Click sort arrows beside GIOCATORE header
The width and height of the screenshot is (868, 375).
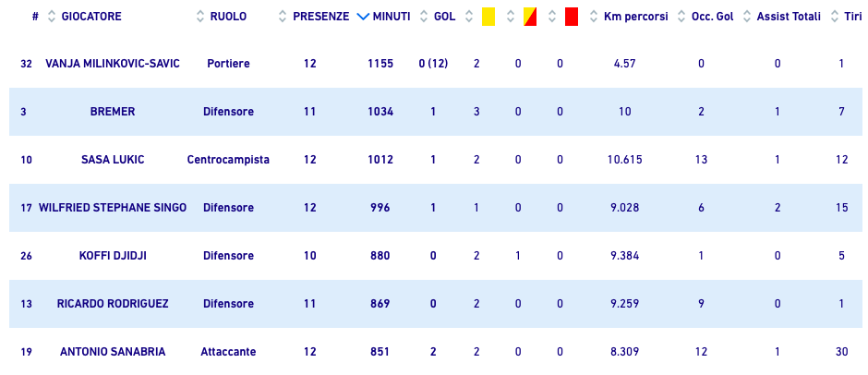pyautogui.click(x=52, y=17)
